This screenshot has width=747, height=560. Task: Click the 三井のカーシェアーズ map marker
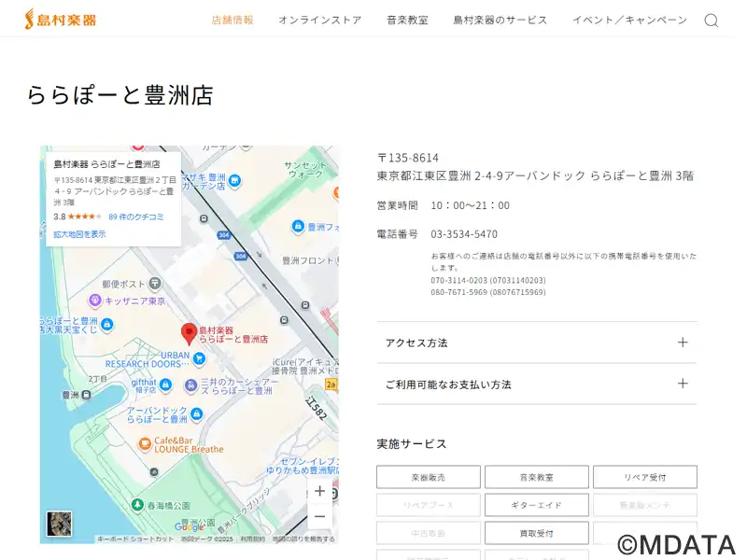tap(190, 385)
